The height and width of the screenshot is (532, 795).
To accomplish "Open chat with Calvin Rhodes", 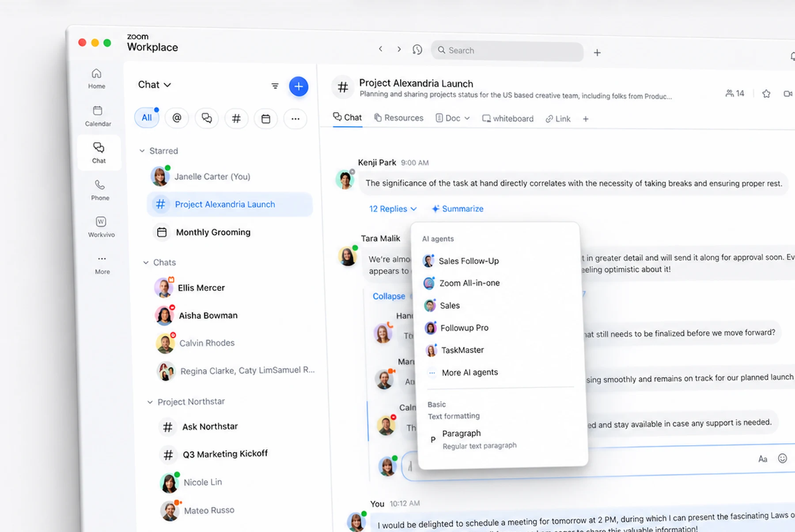I will point(234,343).
